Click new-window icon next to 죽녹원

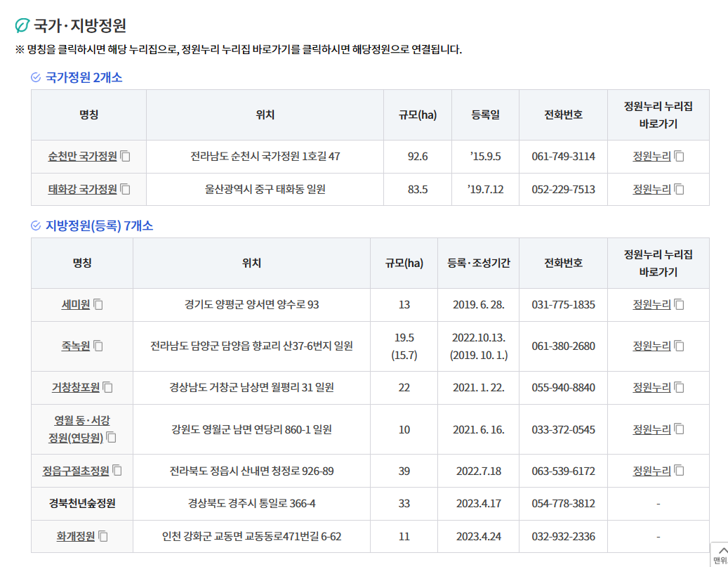(x=99, y=346)
